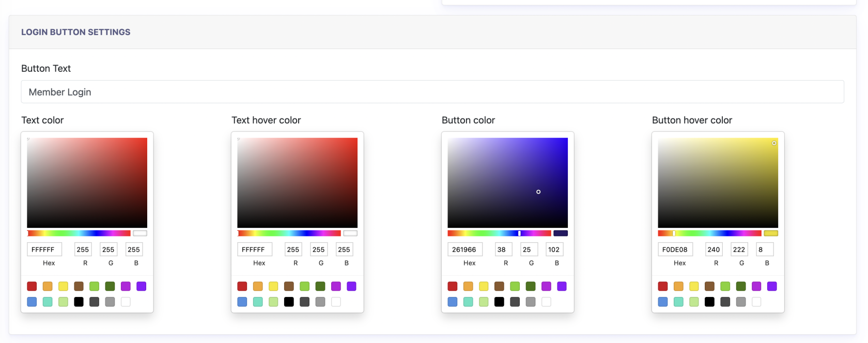Pick the light gray swatch in Button hover color
Viewport: 868px width, 343px height.
click(741, 302)
